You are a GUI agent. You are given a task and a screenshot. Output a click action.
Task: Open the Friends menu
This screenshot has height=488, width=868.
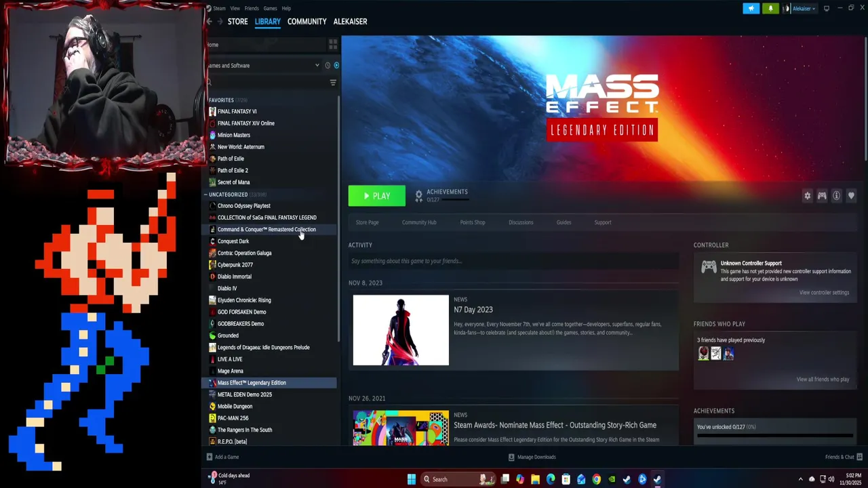tap(252, 8)
